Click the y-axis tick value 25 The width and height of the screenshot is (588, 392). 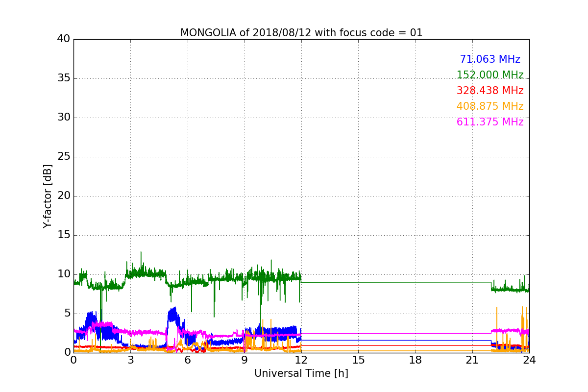click(x=64, y=157)
